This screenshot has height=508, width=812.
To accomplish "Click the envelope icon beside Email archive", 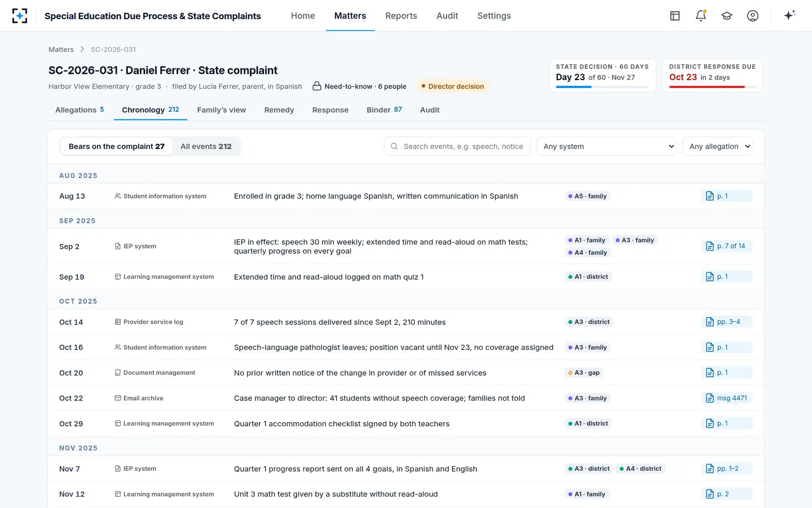I will click(118, 398).
